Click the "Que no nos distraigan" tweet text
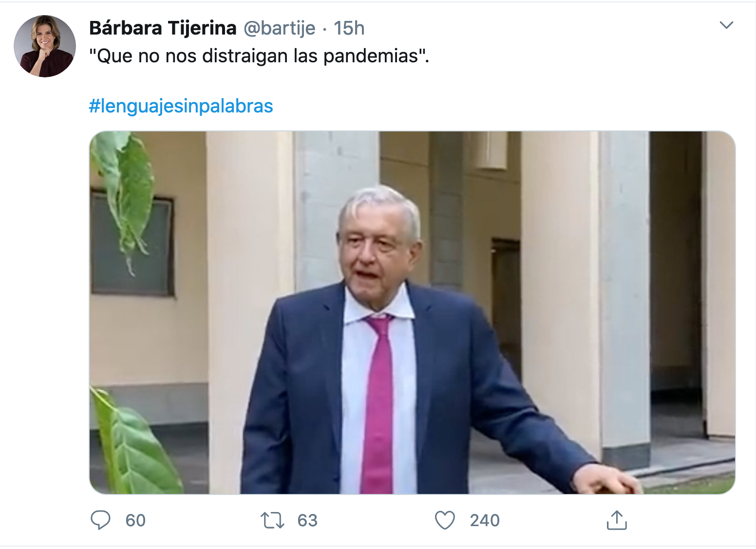 pos(259,56)
